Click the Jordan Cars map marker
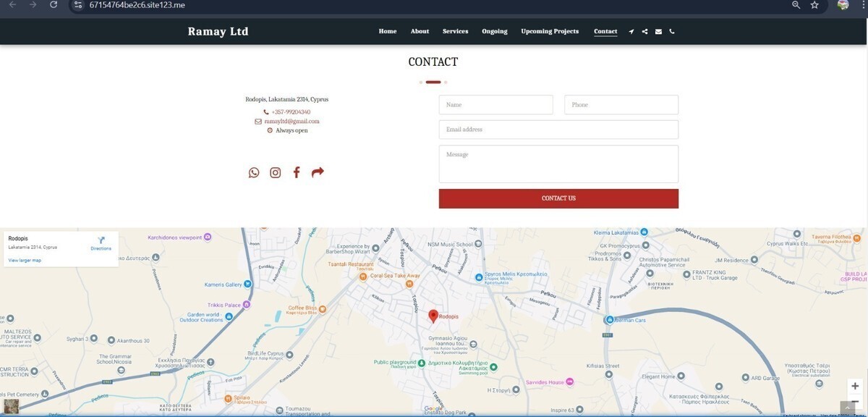 (x=610, y=319)
